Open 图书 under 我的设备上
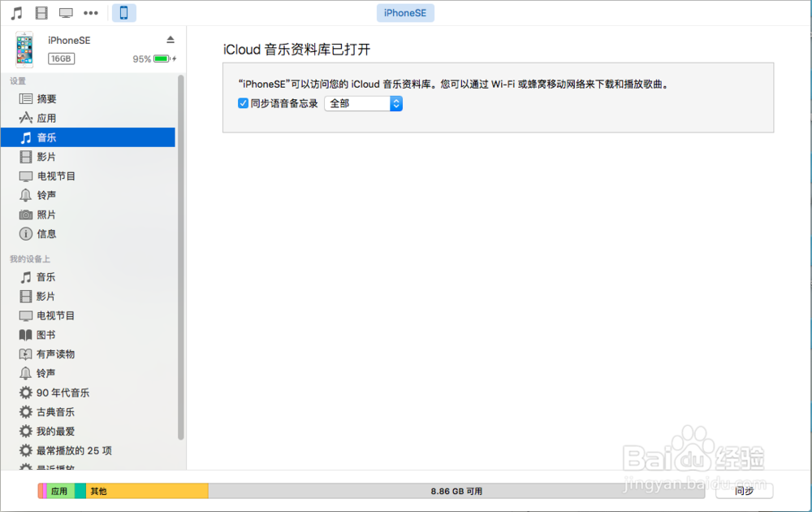Viewport: 812px width, 512px height. coord(88,335)
